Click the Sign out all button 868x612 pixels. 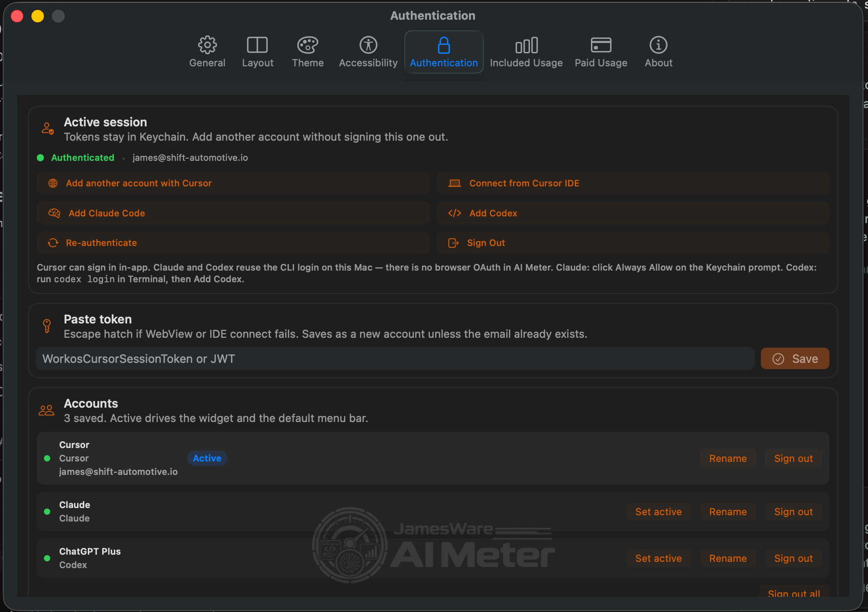pos(794,592)
